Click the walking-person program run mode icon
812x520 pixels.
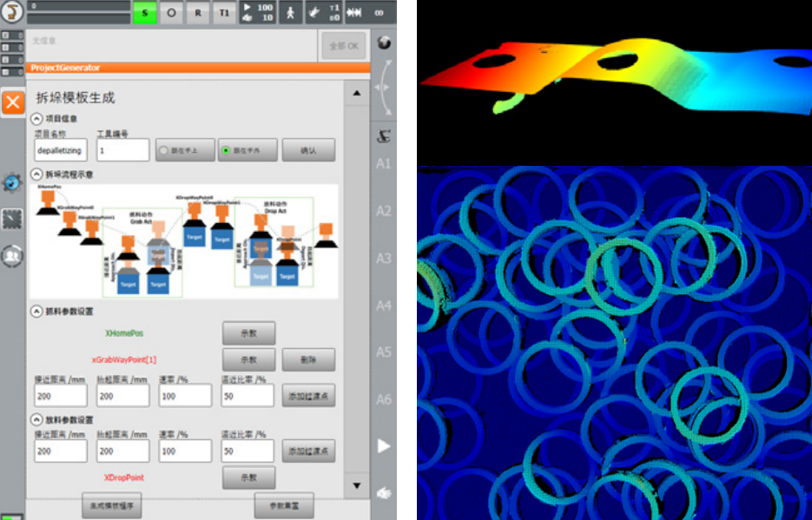[x=291, y=12]
